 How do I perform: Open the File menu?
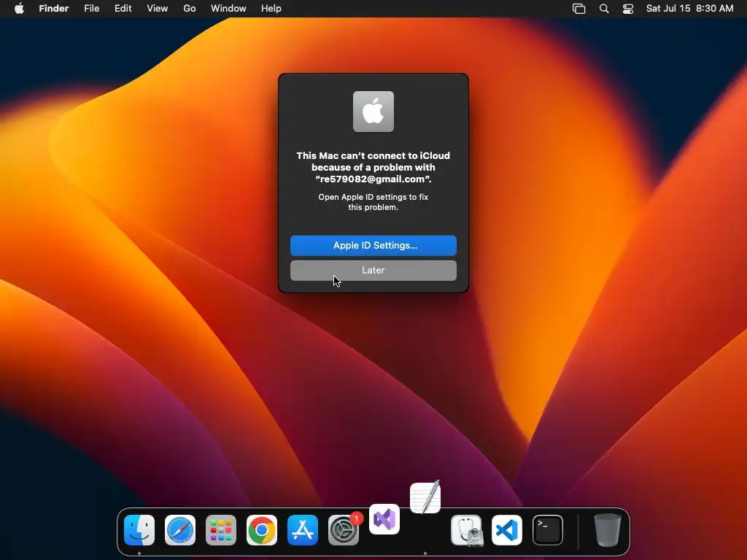pos(91,8)
